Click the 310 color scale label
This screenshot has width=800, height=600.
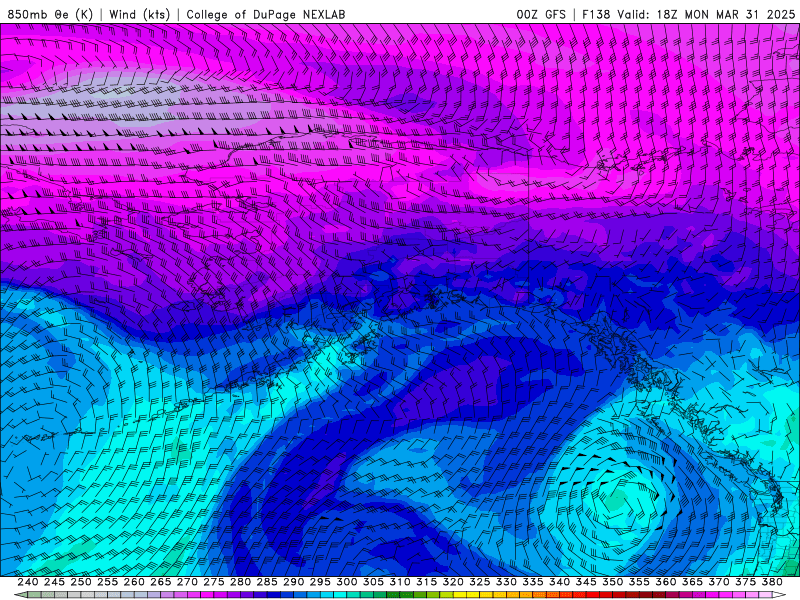pyautogui.click(x=399, y=582)
